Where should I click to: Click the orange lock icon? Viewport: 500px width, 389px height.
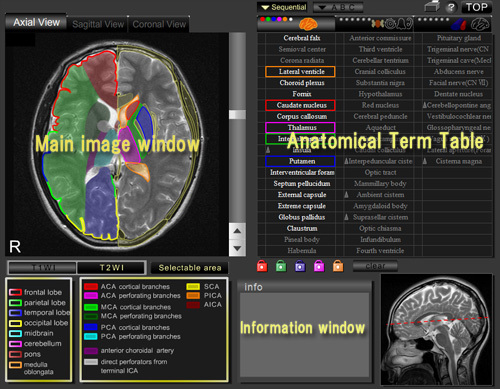tap(338, 266)
